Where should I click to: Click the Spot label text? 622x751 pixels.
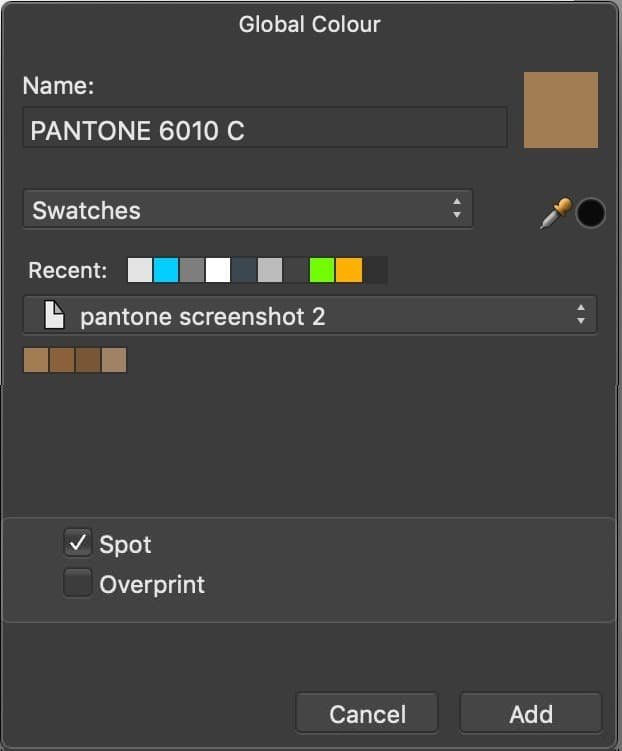125,545
